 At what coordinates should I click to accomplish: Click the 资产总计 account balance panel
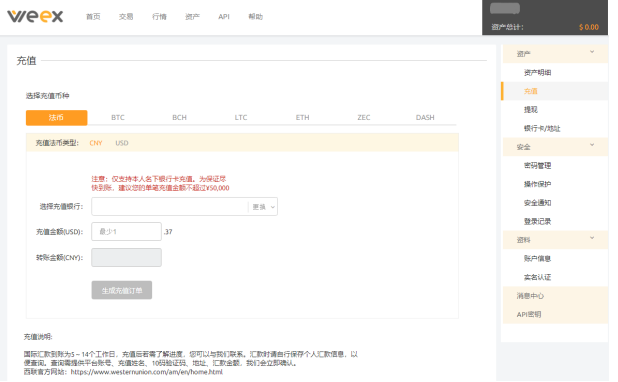tap(545, 17)
